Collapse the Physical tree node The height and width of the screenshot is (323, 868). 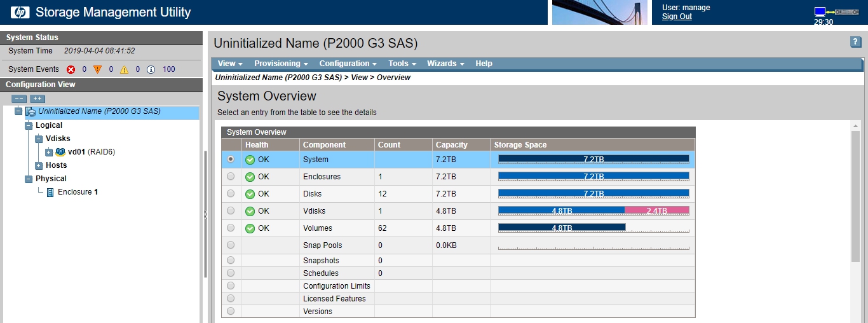[x=29, y=179]
